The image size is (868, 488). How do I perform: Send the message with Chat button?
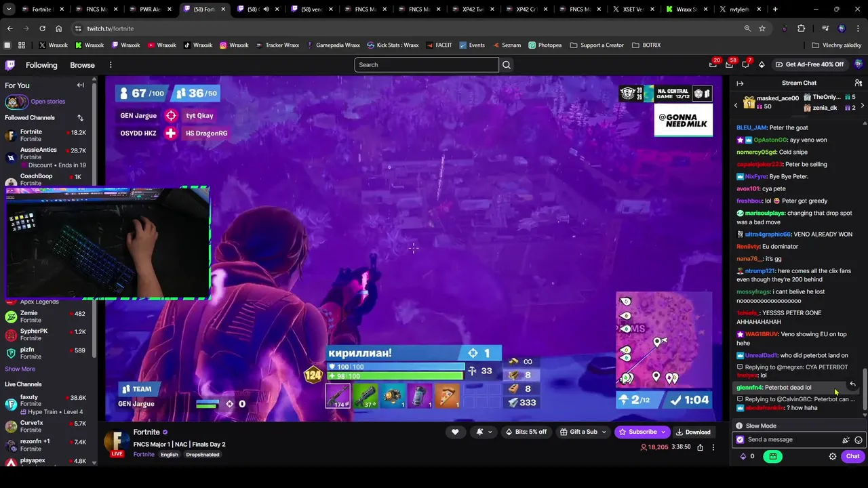coord(852,456)
